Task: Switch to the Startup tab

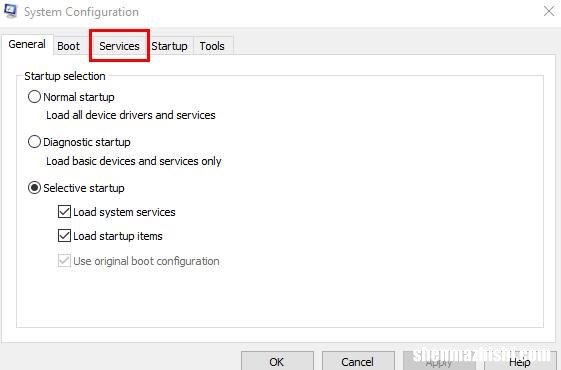Action: [x=169, y=46]
